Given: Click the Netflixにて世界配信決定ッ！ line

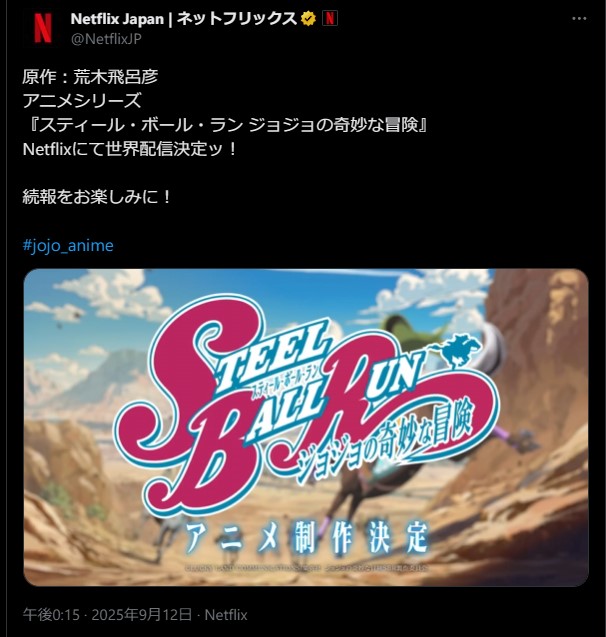Looking at the screenshot, I should click(130, 149).
